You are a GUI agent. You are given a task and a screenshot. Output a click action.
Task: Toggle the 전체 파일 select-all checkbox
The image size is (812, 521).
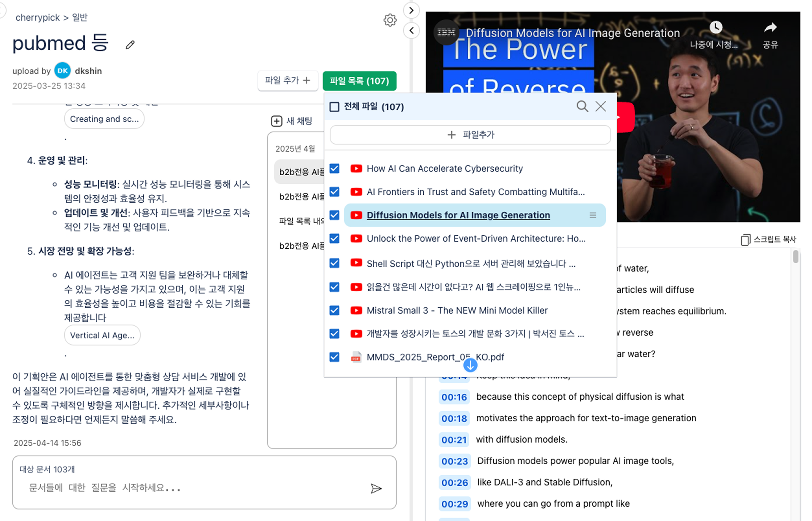pos(334,107)
